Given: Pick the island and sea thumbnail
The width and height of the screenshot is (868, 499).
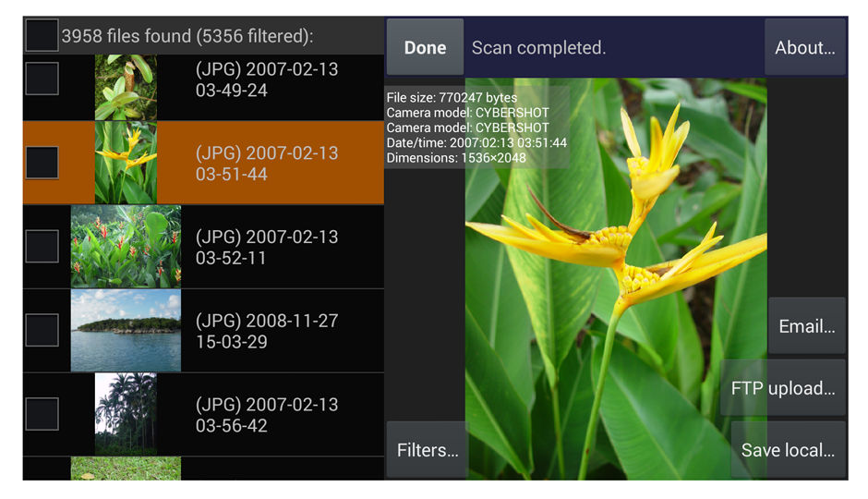Looking at the screenshot, I should click(x=126, y=330).
